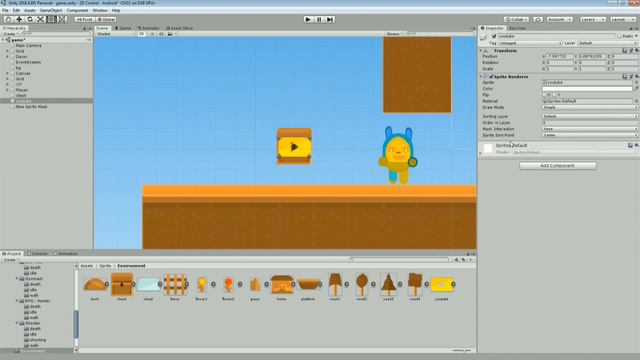Screen dimensions: 640x360
Task: Open the Collab dropdown
Action: point(516,19)
